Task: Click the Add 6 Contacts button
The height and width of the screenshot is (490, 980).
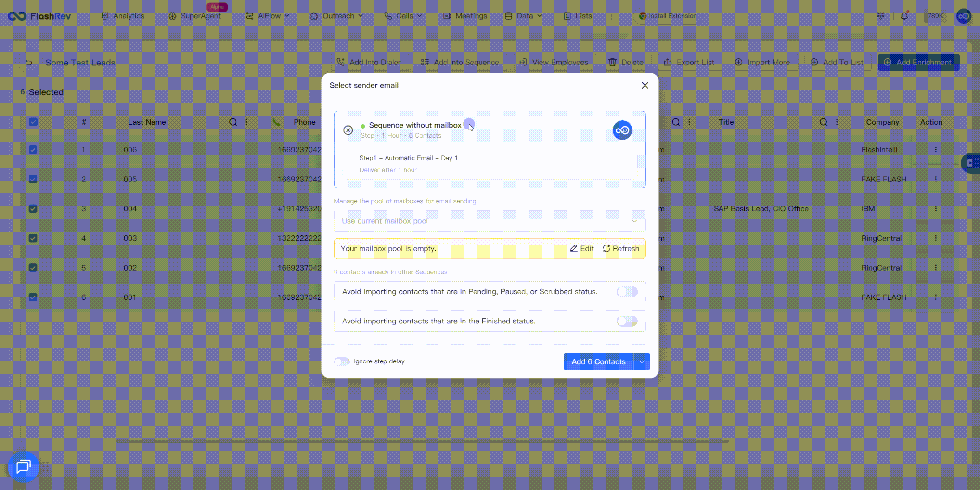Action: (x=598, y=361)
